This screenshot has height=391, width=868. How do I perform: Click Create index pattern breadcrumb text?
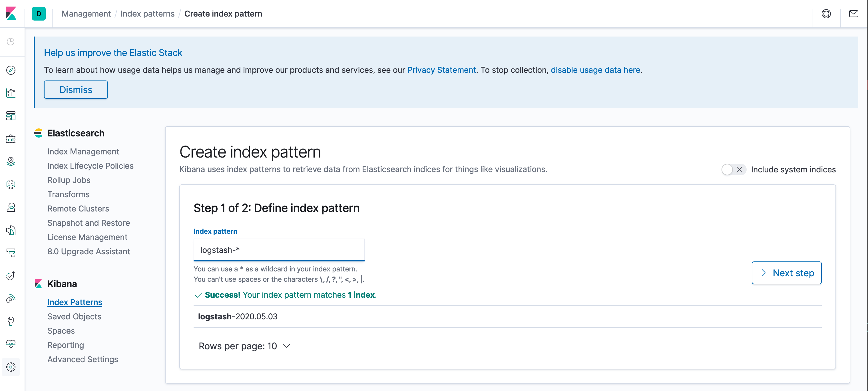(223, 14)
